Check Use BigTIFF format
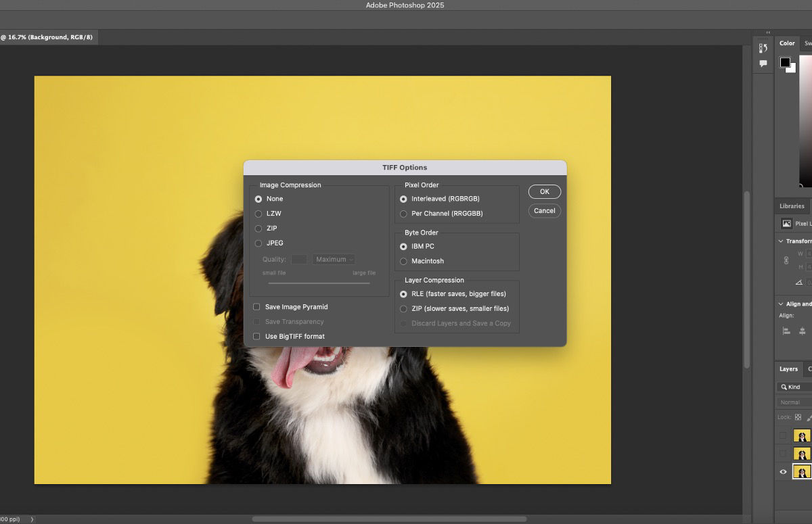812x524 pixels. tap(256, 336)
